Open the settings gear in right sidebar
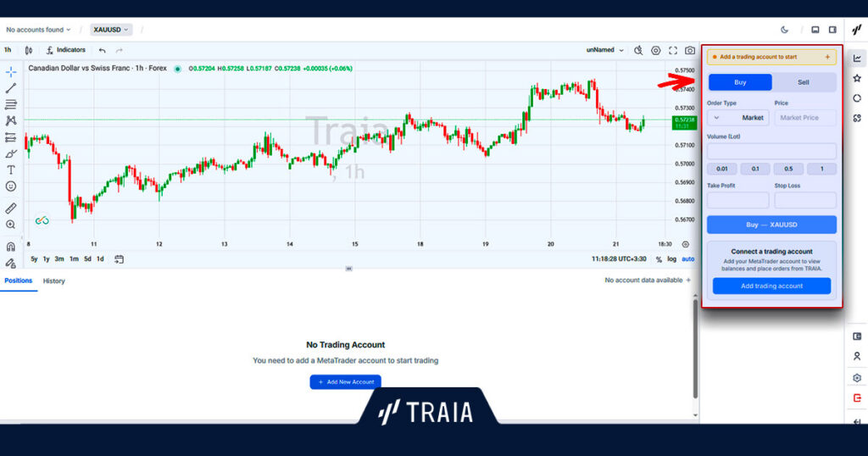The height and width of the screenshot is (456, 868). click(857, 377)
